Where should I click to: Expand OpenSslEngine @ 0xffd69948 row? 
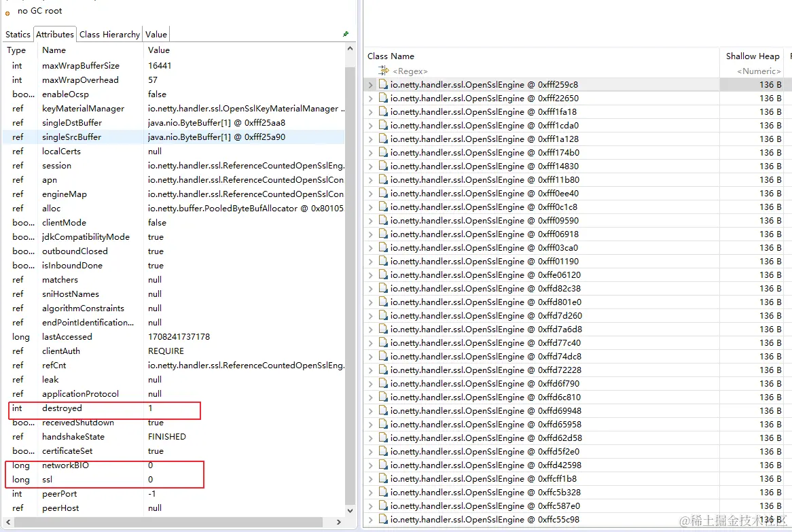click(371, 411)
